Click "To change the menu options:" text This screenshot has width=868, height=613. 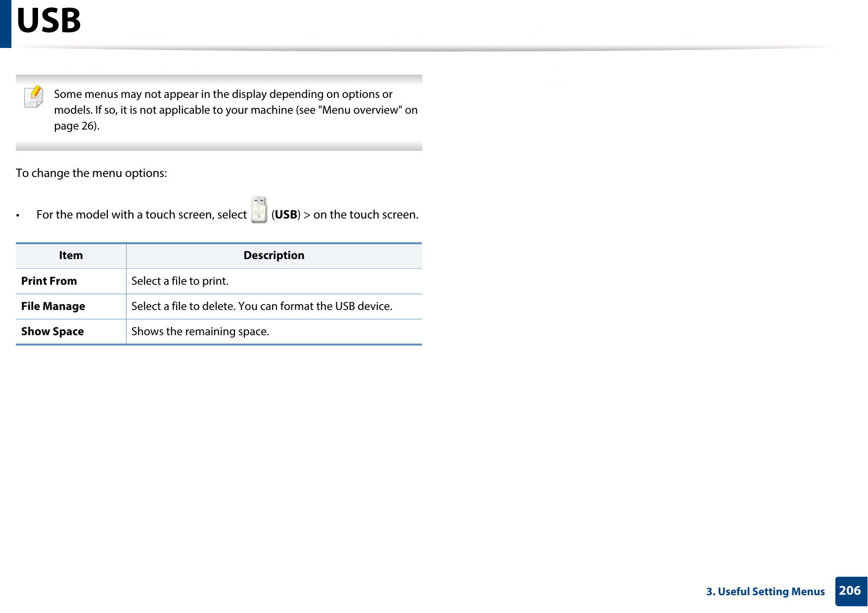(x=91, y=173)
